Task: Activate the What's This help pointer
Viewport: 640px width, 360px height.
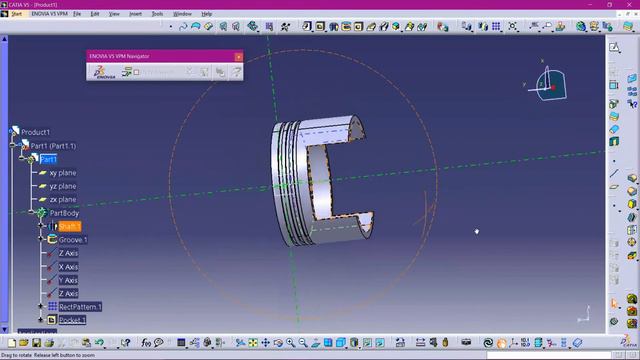Action: point(126,343)
